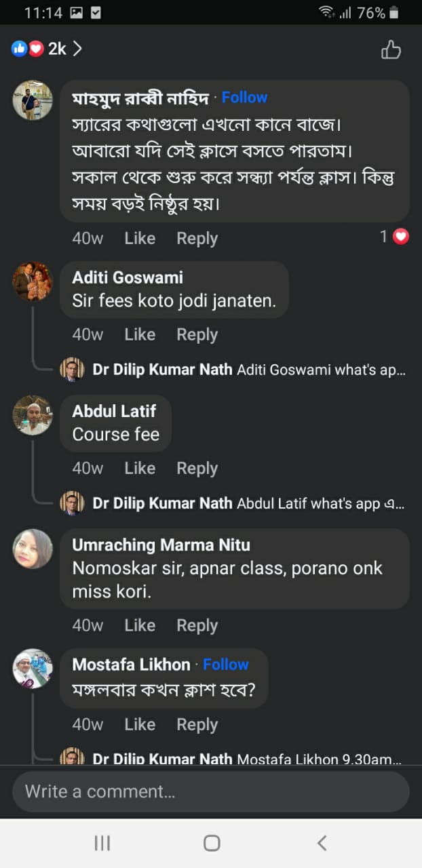The image size is (422, 868).
Task: Like Aditi Goswami's comment
Action: click(x=140, y=335)
